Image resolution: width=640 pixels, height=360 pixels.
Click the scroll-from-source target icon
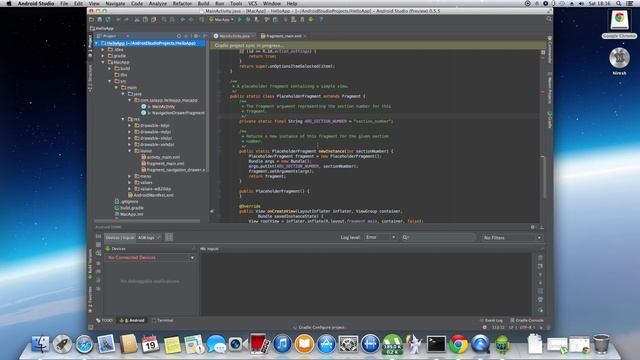179,36
